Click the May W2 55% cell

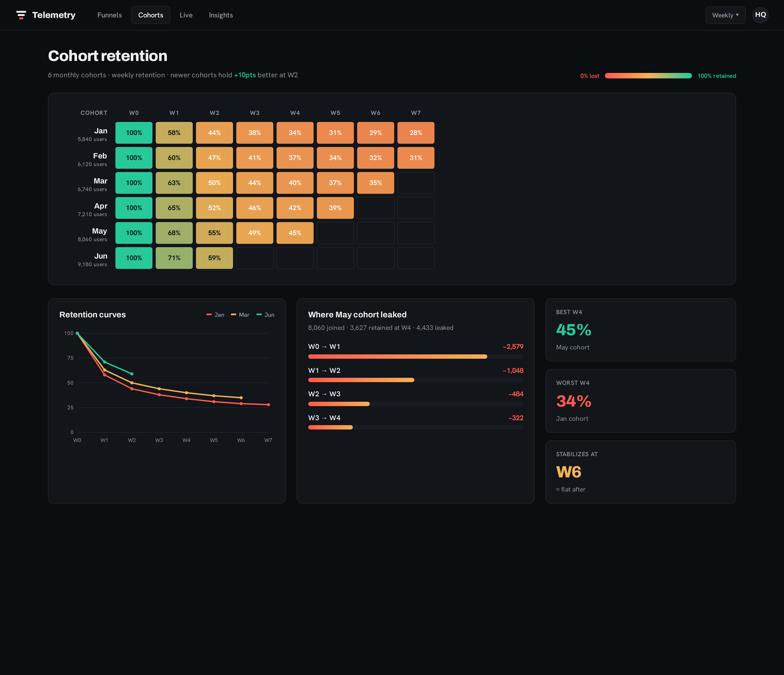click(x=215, y=233)
